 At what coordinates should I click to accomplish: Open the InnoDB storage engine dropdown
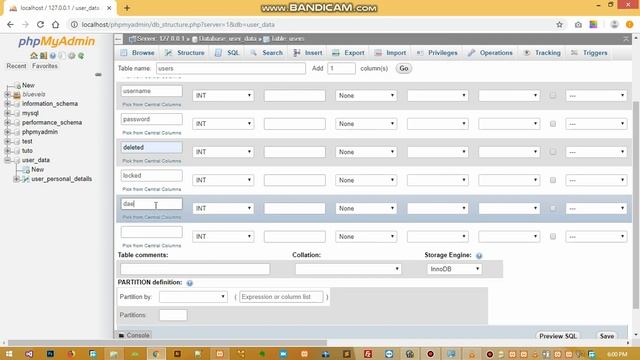coord(454,269)
